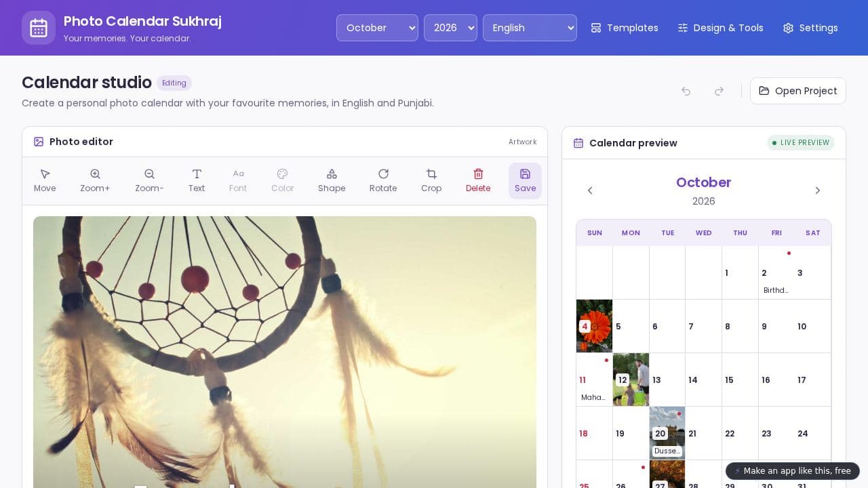
Task: Save the photo edits
Action: pyautogui.click(x=525, y=181)
